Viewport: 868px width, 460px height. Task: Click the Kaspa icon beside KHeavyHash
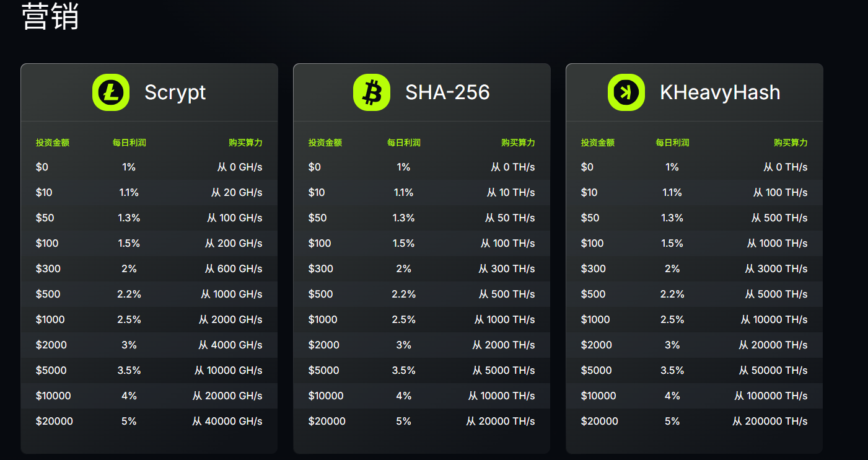pos(626,92)
